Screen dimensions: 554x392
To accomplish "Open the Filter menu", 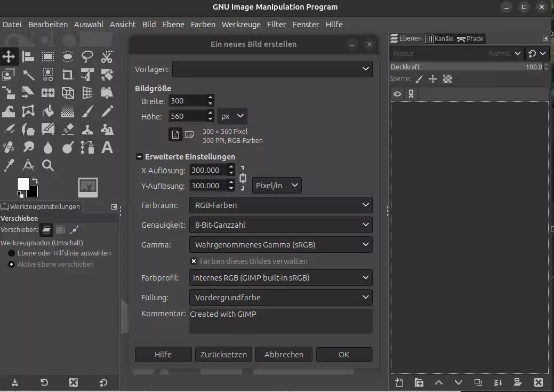I will [x=276, y=25].
